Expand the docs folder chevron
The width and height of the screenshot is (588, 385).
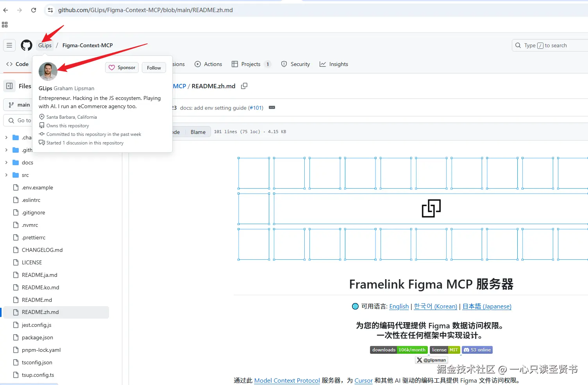click(x=6, y=162)
